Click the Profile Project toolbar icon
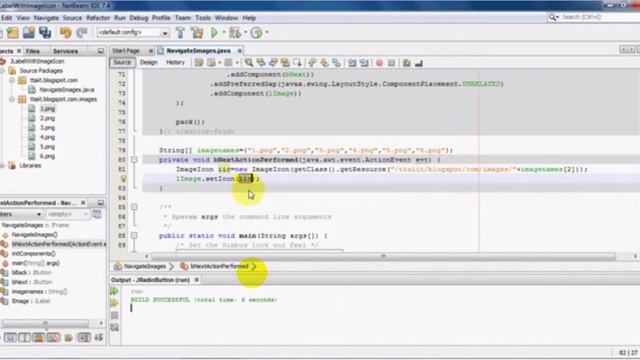 [x=256, y=32]
